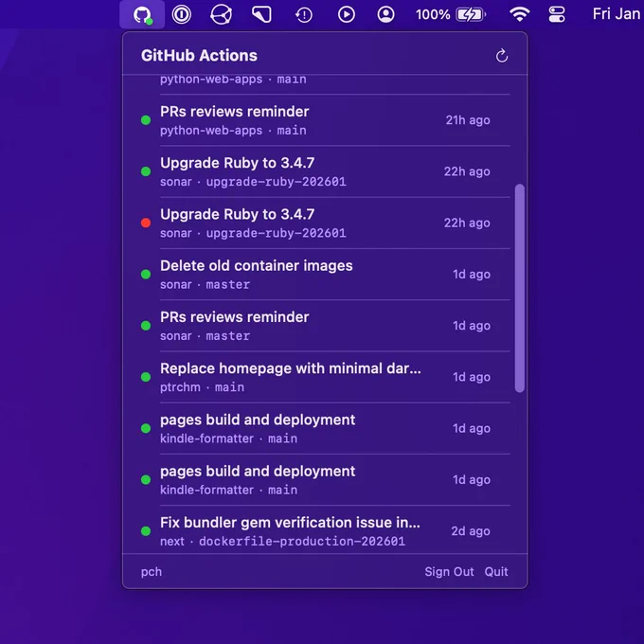Open the Wi-Fi menu
644x644 pixels.
pyautogui.click(x=520, y=15)
